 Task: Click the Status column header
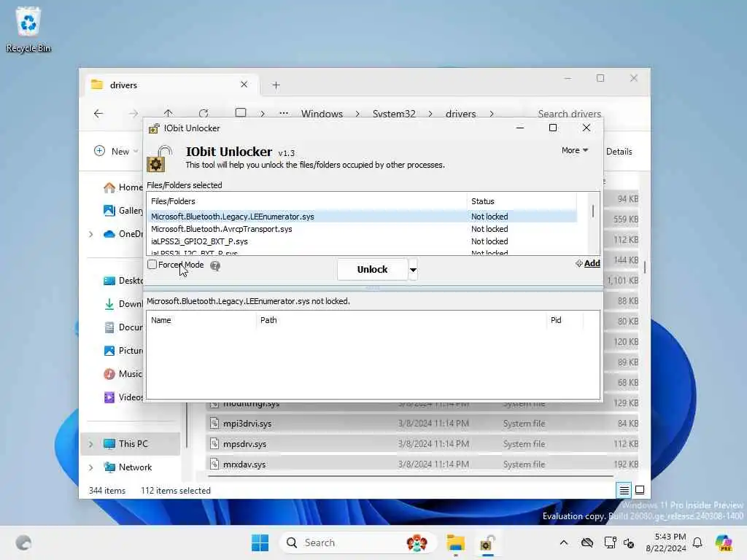click(521, 201)
